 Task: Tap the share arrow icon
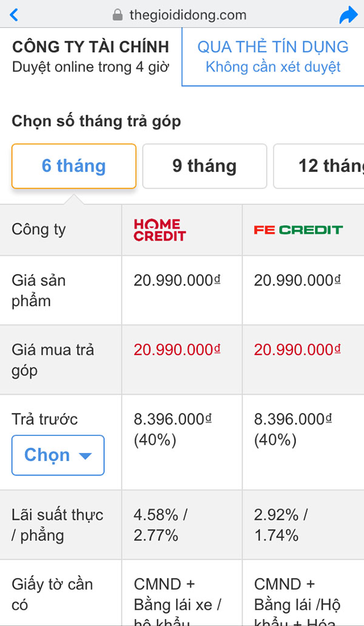point(349,14)
